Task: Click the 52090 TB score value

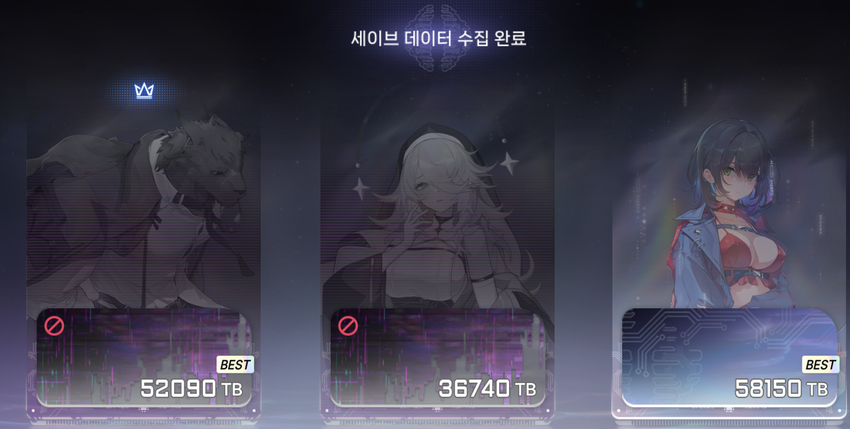Action: [191, 388]
